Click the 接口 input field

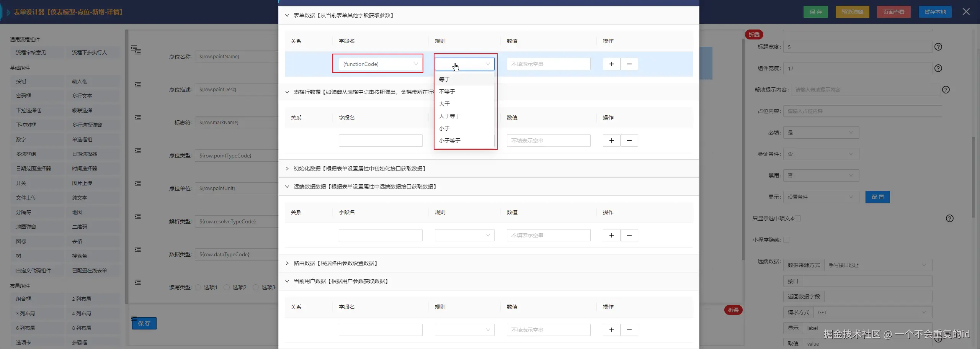pos(867,281)
